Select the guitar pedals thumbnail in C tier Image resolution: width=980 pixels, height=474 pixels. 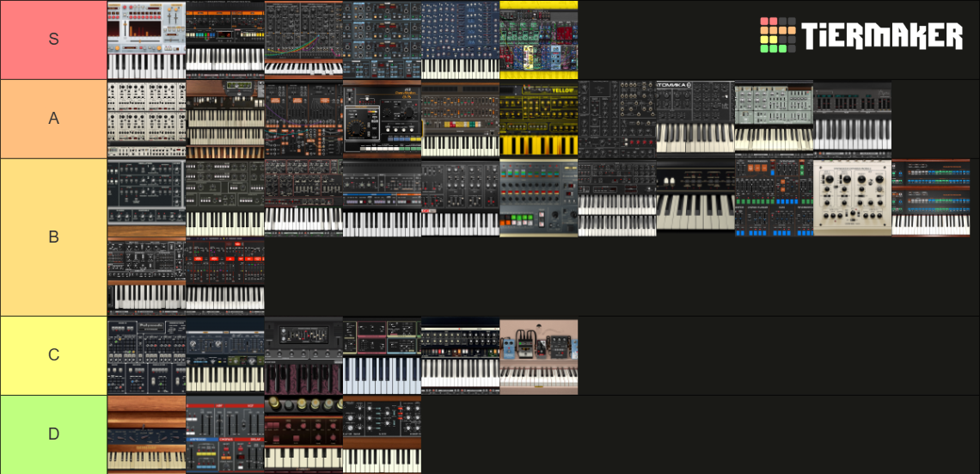click(539, 356)
